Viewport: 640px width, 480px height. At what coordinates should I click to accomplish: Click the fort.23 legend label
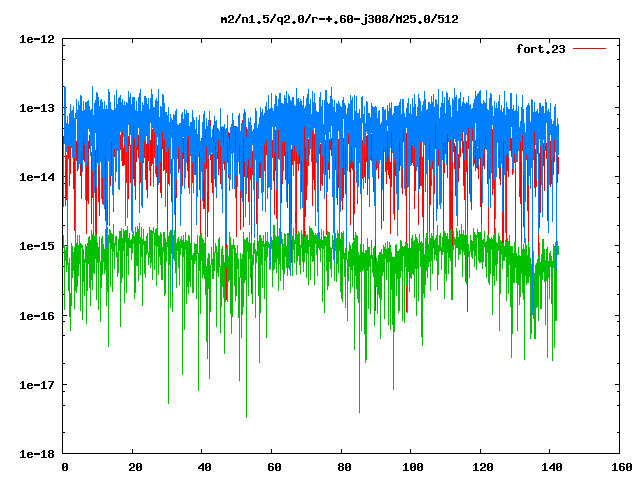click(541, 49)
